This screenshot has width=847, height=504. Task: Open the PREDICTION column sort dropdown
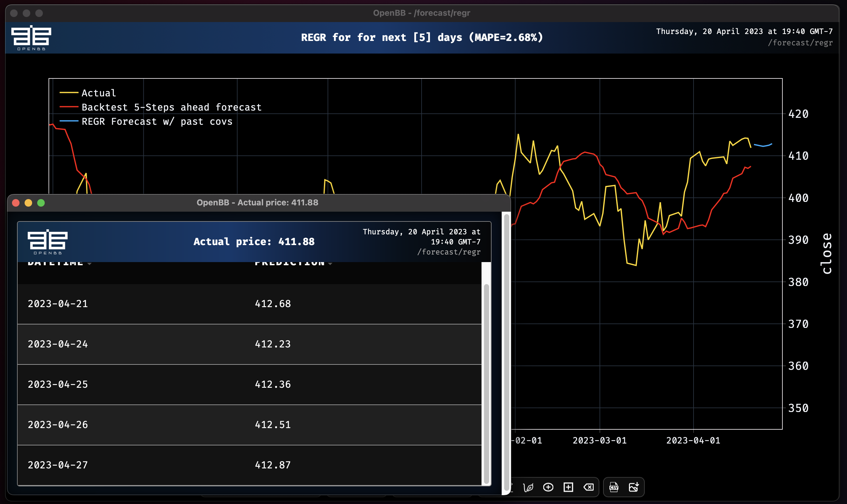pyautogui.click(x=330, y=264)
